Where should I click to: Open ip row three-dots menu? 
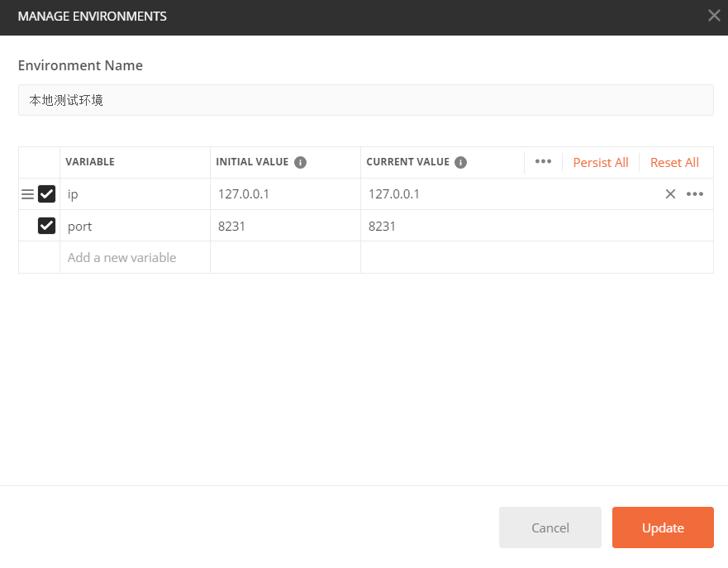(695, 194)
